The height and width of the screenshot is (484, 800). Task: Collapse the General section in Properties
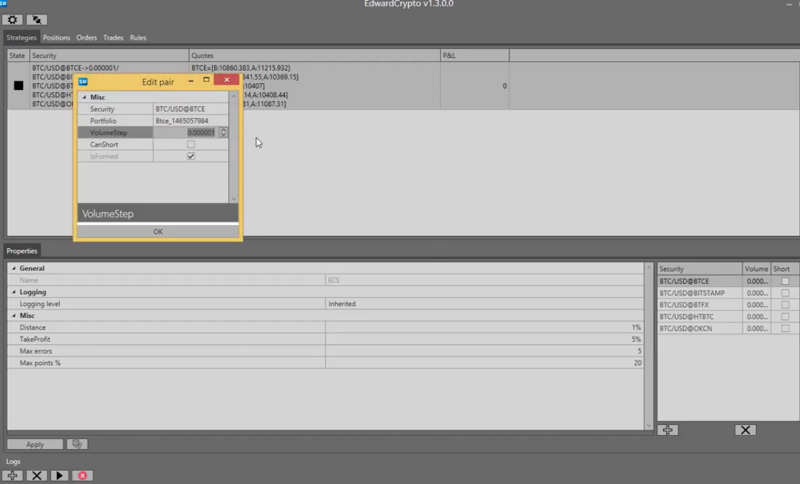pos(13,269)
